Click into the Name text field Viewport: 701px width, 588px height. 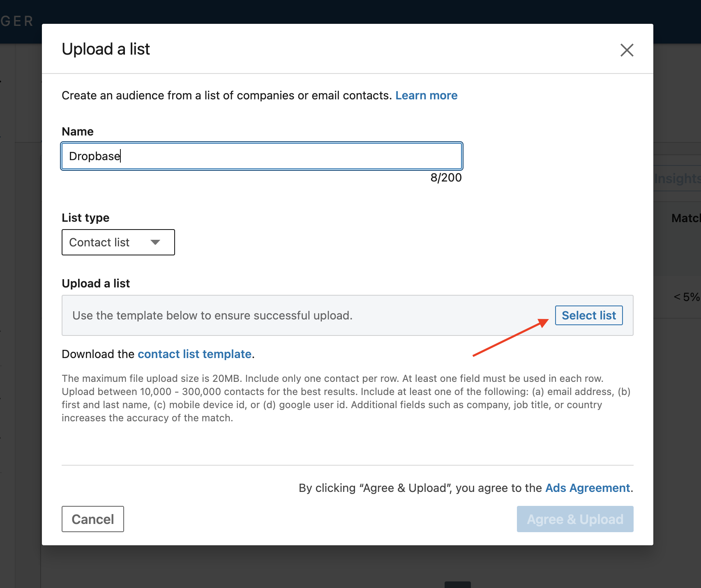(262, 156)
